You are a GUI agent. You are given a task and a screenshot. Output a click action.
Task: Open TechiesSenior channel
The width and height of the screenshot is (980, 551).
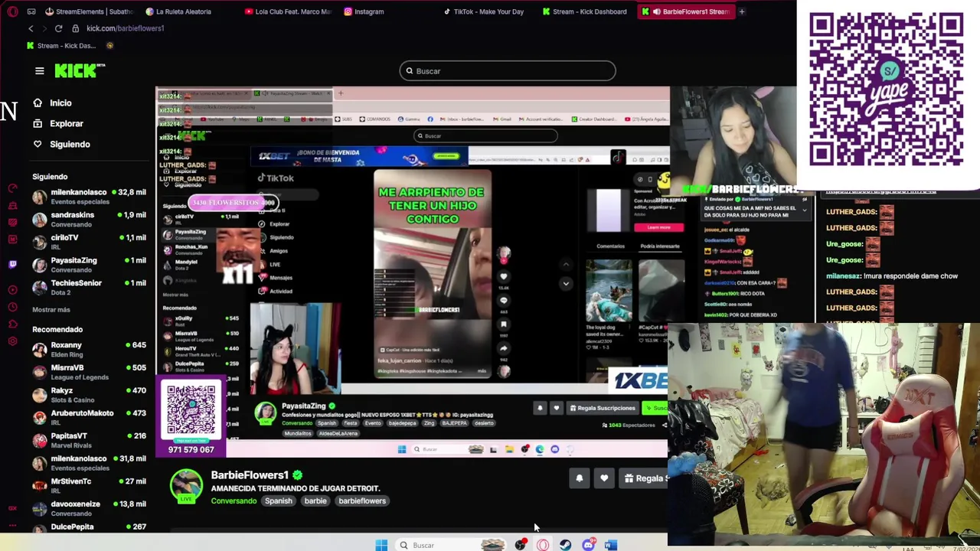pos(89,288)
